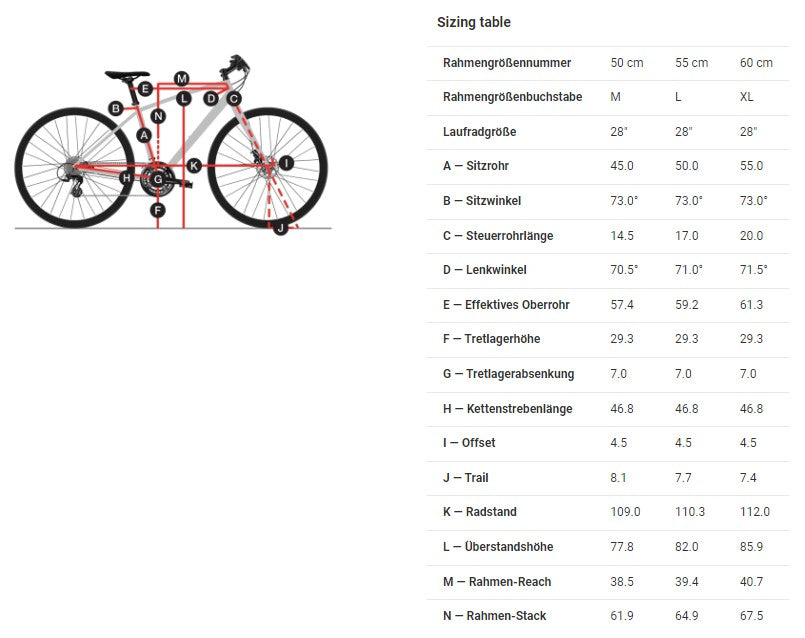Click the bicycle saddle in the image
Screen dimensions: 805x638
125,72
